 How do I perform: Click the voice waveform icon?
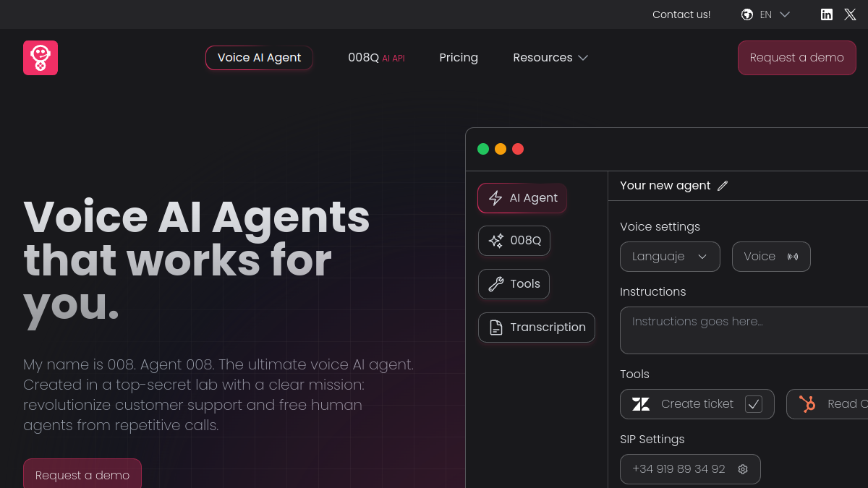click(793, 257)
